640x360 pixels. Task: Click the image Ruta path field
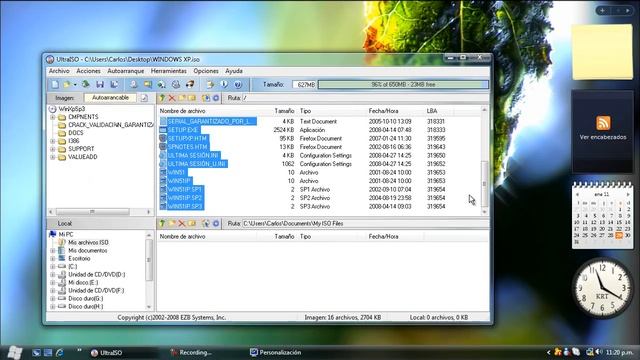point(365,98)
